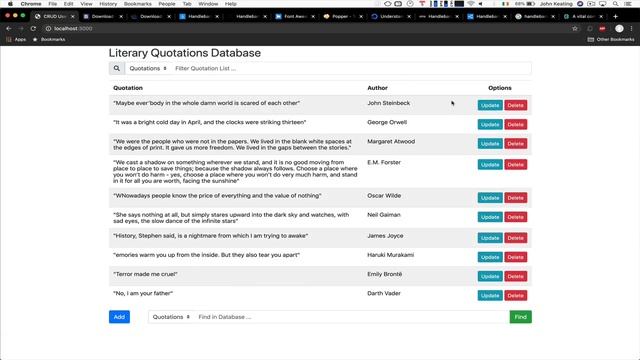The height and width of the screenshot is (360, 640).
Task: Click the green Find button
Action: pyautogui.click(x=520, y=317)
